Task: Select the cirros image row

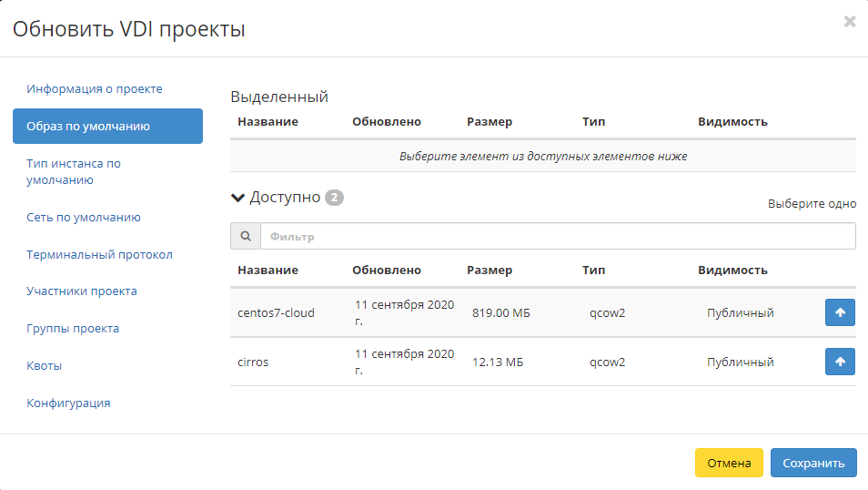Action: click(253, 362)
